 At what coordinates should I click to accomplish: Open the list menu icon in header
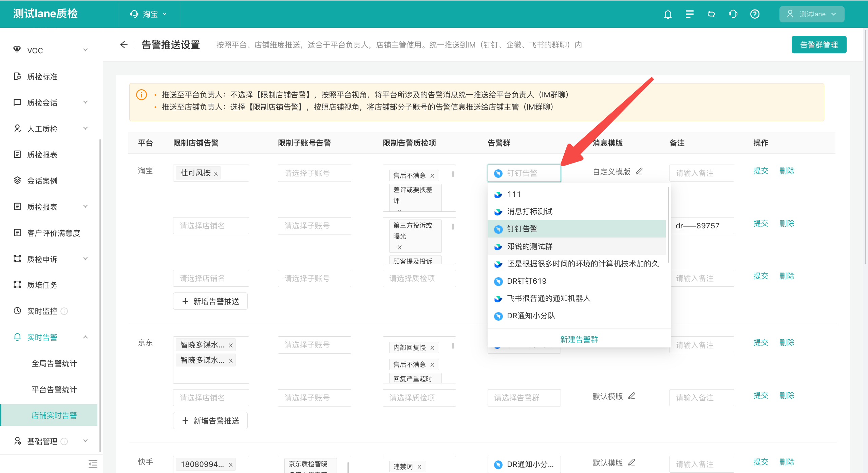[x=690, y=14]
